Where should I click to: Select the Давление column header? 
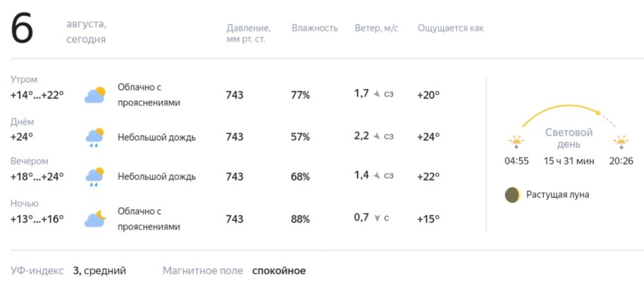(x=249, y=33)
